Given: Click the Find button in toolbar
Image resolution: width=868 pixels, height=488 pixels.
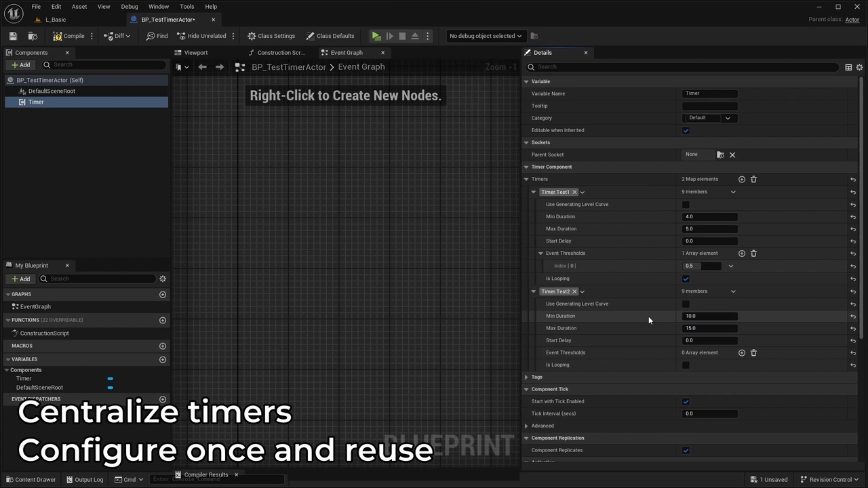Looking at the screenshot, I should pyautogui.click(x=157, y=36).
